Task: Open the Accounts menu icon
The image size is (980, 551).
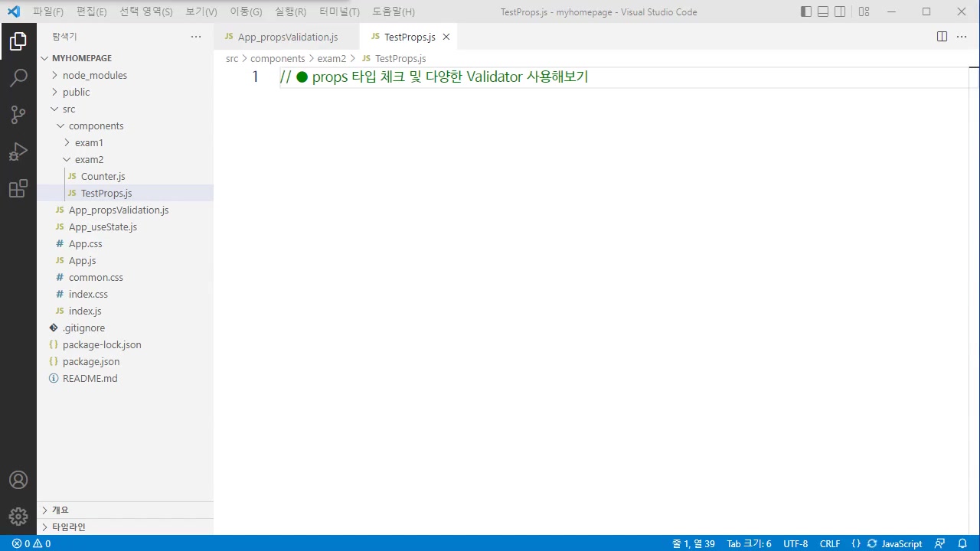Action: 18,480
